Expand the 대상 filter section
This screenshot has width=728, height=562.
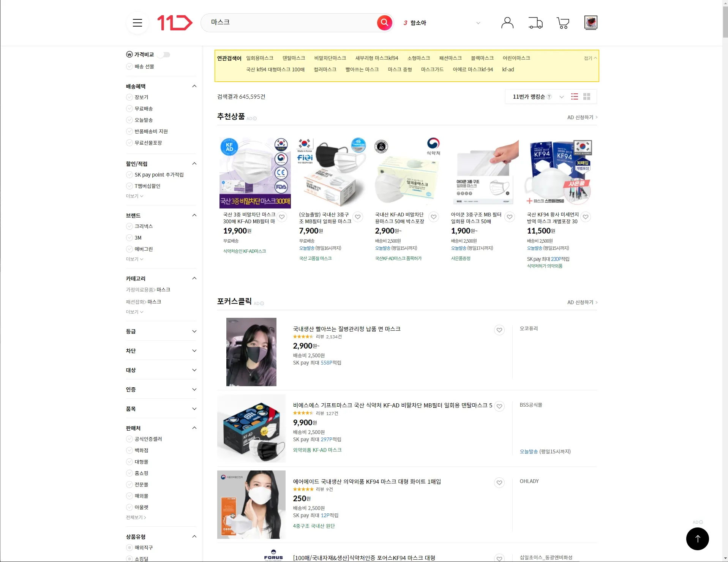click(194, 370)
